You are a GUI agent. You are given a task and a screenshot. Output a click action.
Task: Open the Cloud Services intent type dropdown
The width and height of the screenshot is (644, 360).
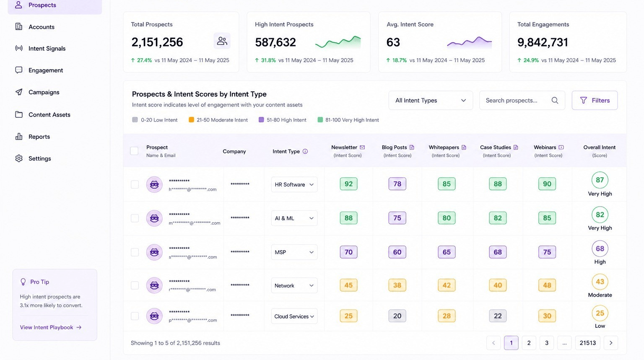pyautogui.click(x=294, y=316)
